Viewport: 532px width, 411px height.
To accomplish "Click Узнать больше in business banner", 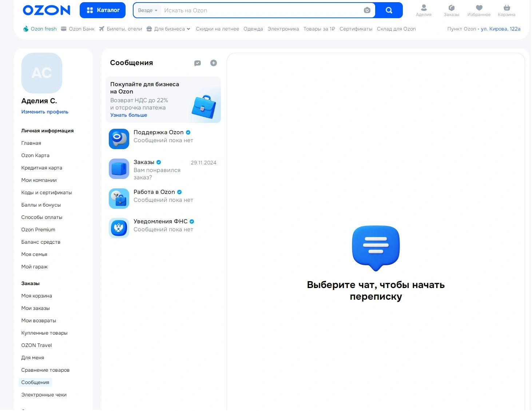I will tap(129, 115).
